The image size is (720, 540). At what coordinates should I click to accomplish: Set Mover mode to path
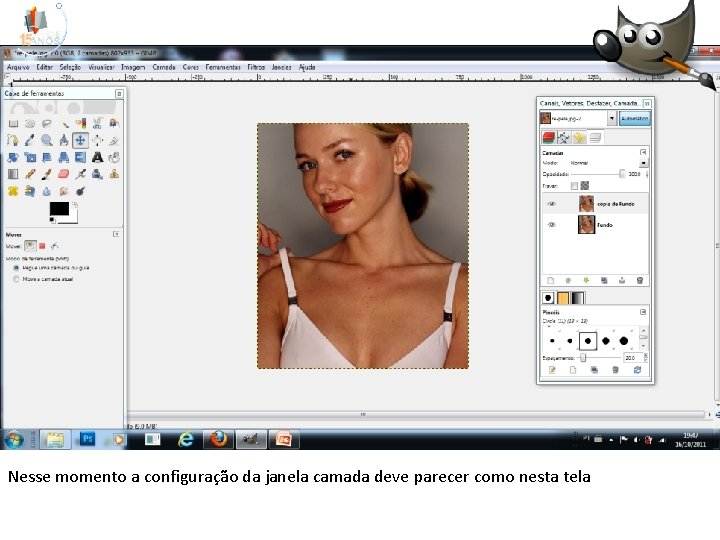54,246
